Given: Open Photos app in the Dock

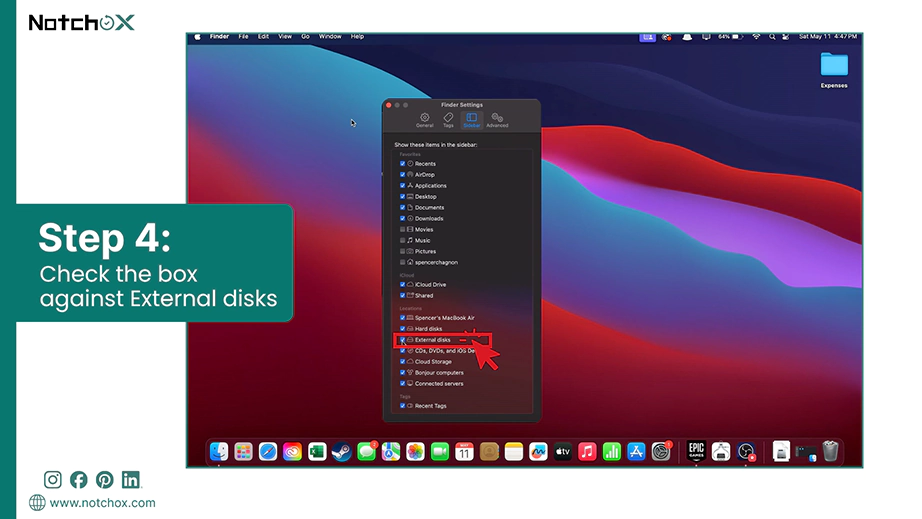Looking at the screenshot, I should pos(415,451).
